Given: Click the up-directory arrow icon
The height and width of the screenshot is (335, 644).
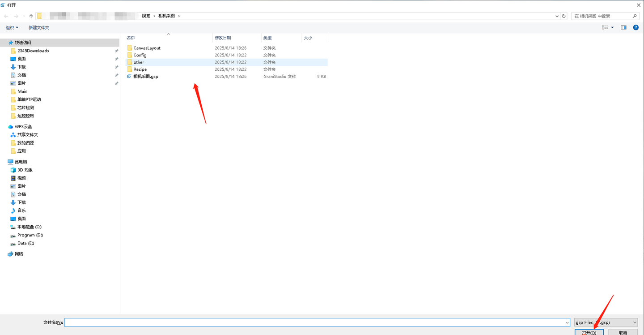Looking at the screenshot, I should coord(31,16).
